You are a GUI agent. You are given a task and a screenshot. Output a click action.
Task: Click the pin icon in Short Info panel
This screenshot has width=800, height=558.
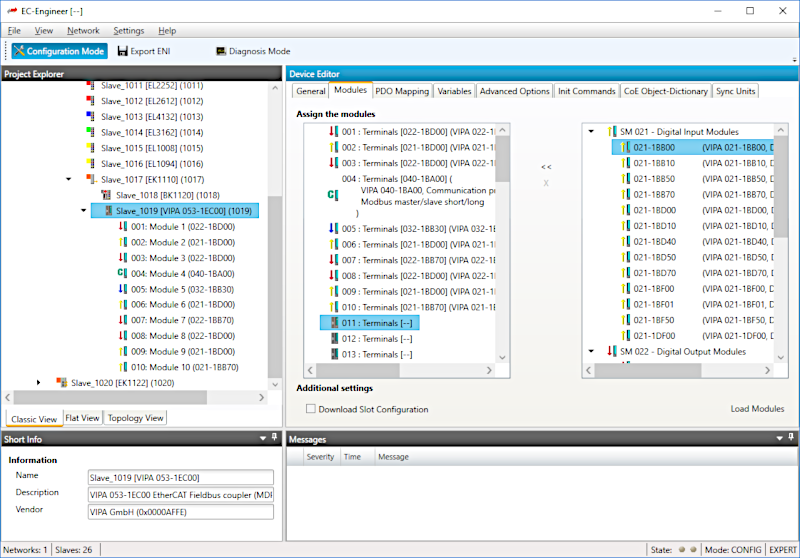(274, 438)
